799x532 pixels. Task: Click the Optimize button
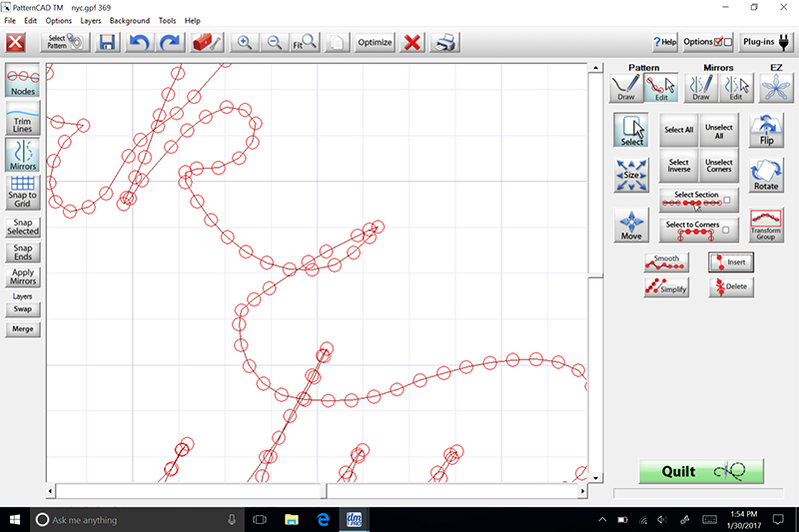[x=375, y=43]
